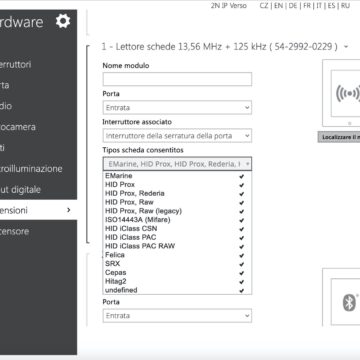Click the Lettore schede 13,56 MHz module title

[x=220, y=47]
